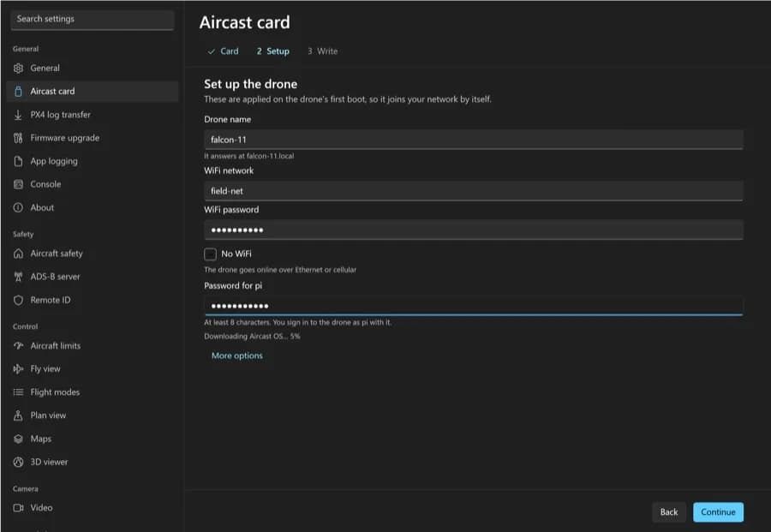Screen dimensions: 771x532
Task: Click the Console terminal icon
Action: (x=18, y=184)
